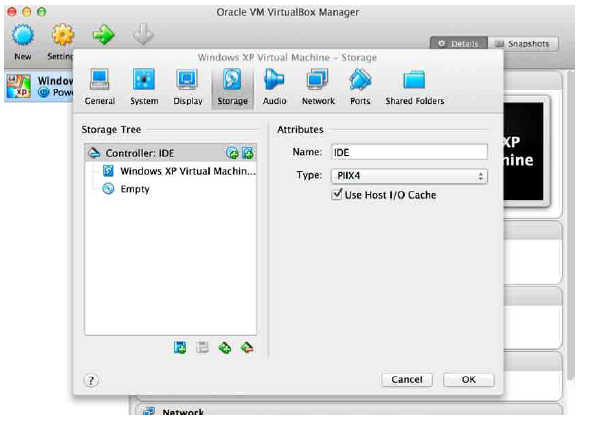593x423 pixels.
Task: Toggle Use Host I/O Cache checkbox
Action: [337, 194]
